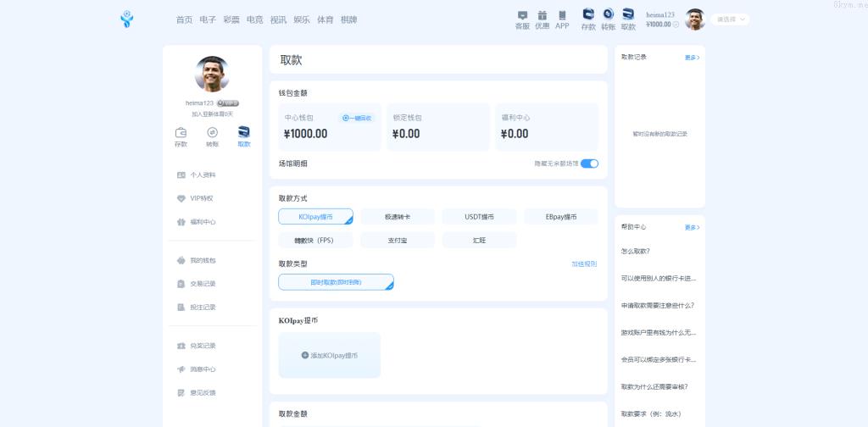Open help article 怎么取款?

pyautogui.click(x=636, y=251)
